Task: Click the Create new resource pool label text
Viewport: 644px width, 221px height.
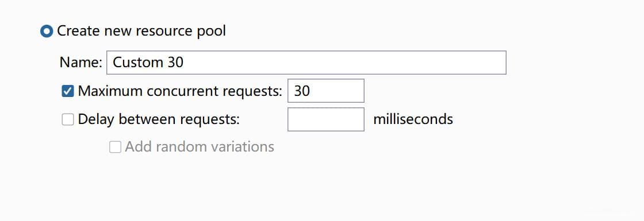Action: (141, 31)
